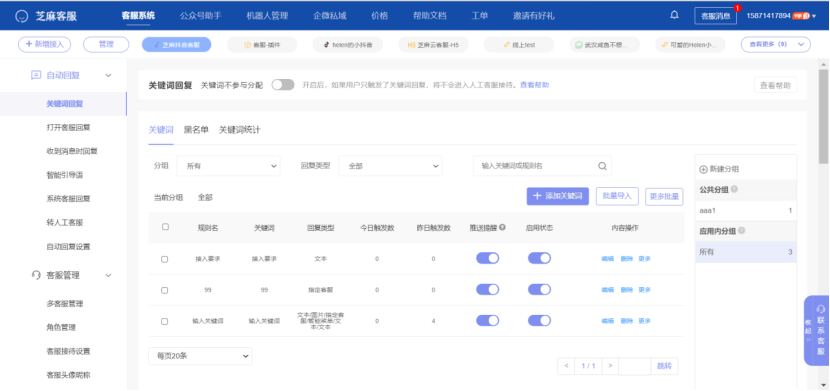Viewport: 830px width, 391px height.
Task: Open the account menu 15871417894
Action: [x=781, y=16]
